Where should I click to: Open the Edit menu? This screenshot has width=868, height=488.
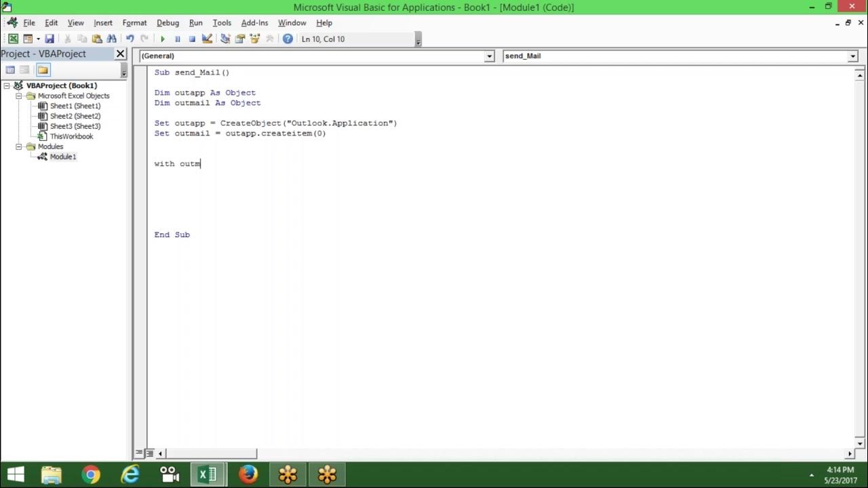(x=52, y=23)
